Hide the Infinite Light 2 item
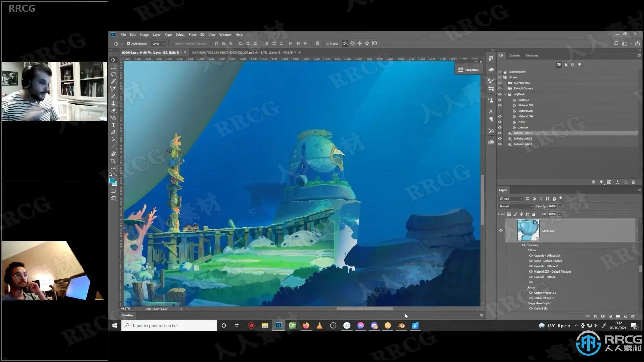The width and height of the screenshot is (644, 362). click(500, 139)
